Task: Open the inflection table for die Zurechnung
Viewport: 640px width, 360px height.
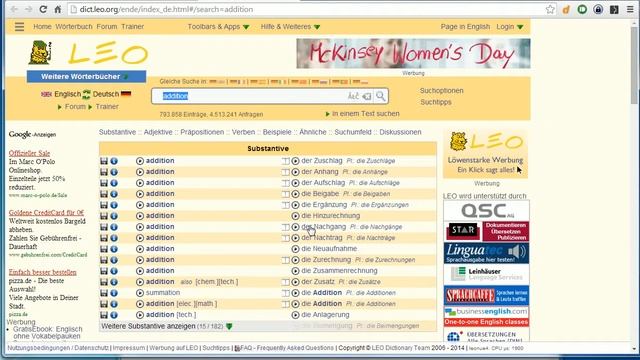Action: 286,260
